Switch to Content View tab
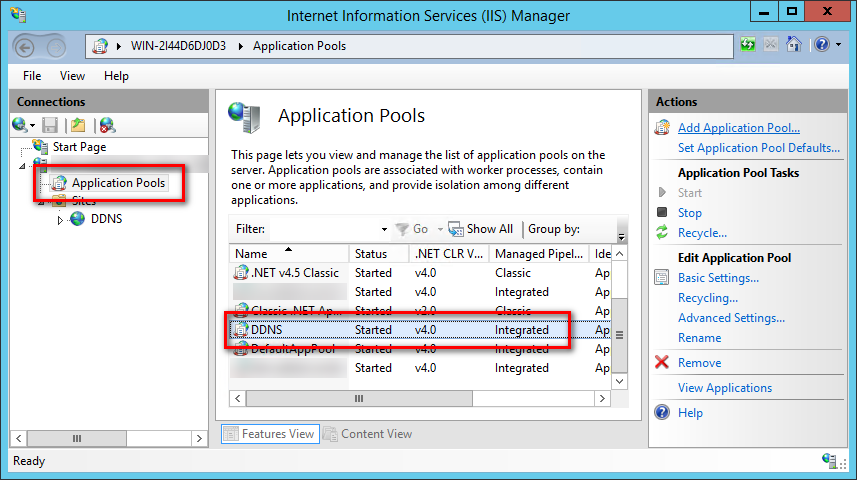The height and width of the screenshot is (480, 857). 368,434
